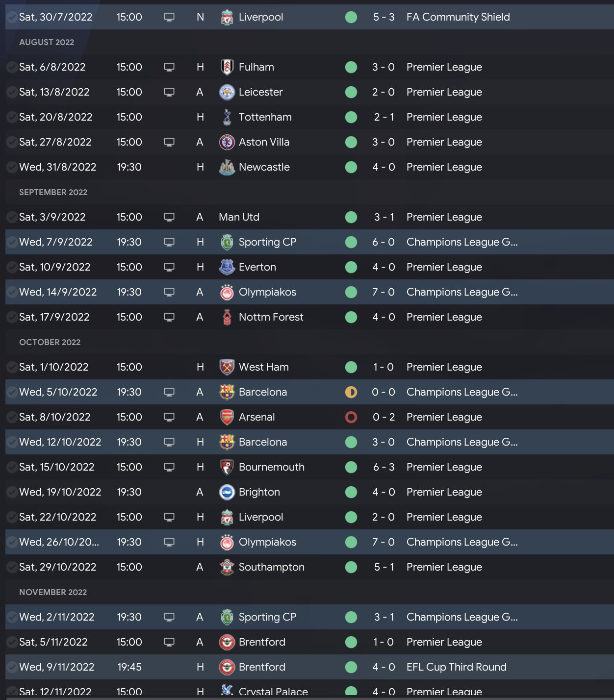Collapse the AUGUST 2022 month section header
614x700 pixels.
point(47,42)
